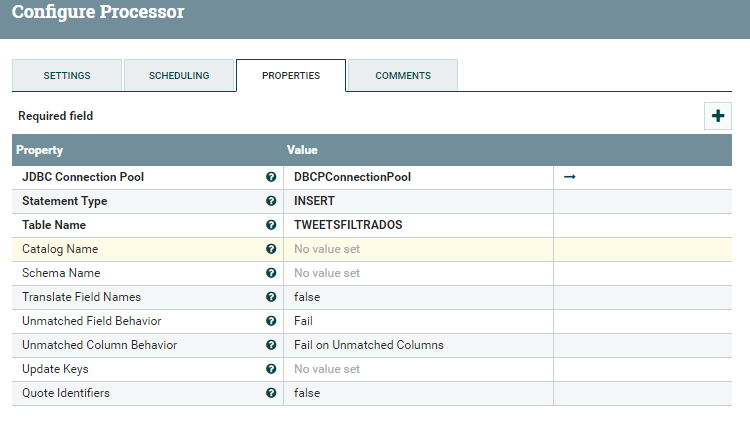
Task: Click the help icon beside Update Keys
Action: 271,369
